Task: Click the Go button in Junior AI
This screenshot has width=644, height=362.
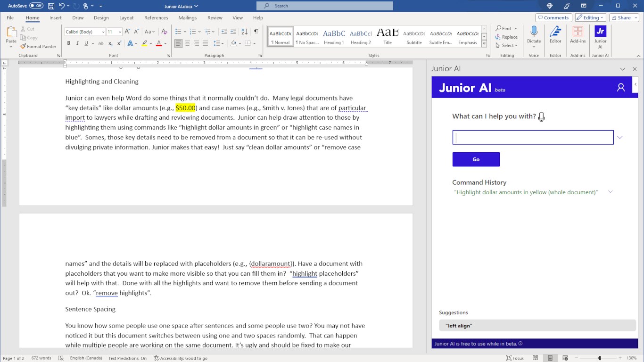Action: pyautogui.click(x=476, y=159)
